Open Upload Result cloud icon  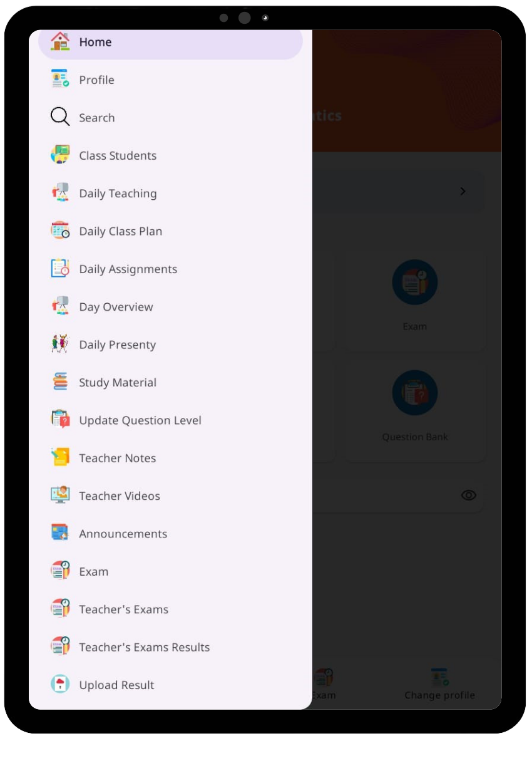coord(60,684)
